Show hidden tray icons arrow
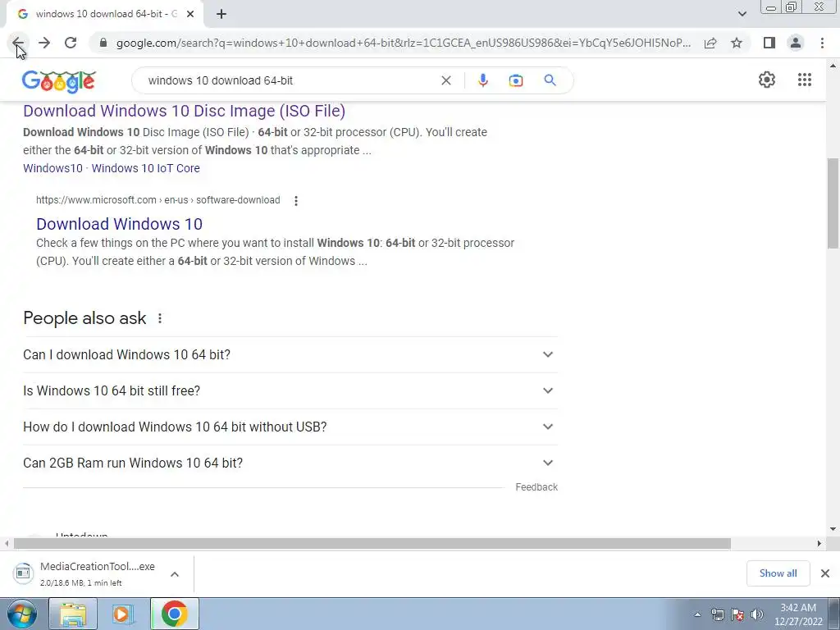Viewport: 840px width, 630px height. pos(697,614)
